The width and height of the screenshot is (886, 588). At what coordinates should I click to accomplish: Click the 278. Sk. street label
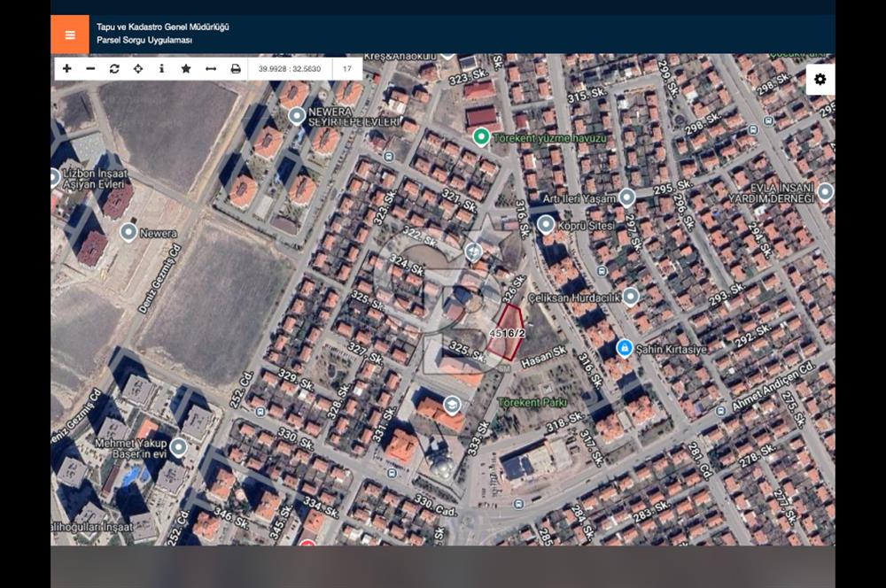758,454
